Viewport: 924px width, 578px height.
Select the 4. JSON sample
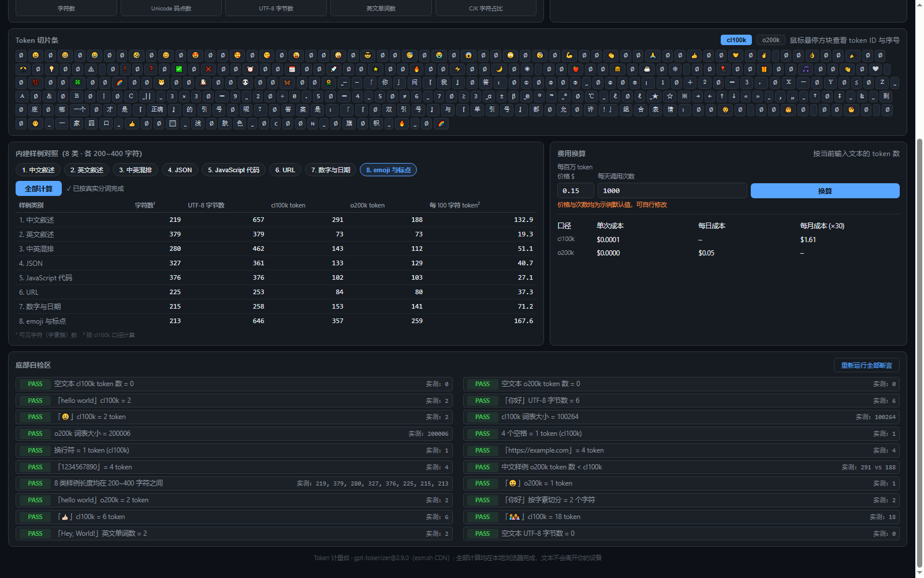(x=180, y=170)
